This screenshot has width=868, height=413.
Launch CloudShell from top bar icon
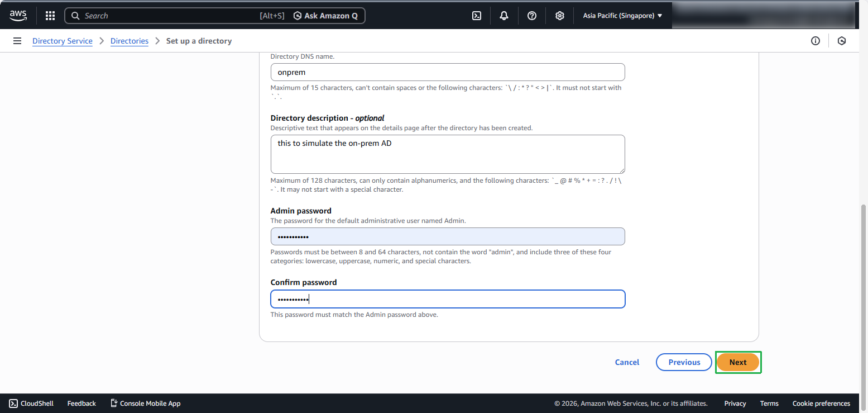pyautogui.click(x=477, y=16)
